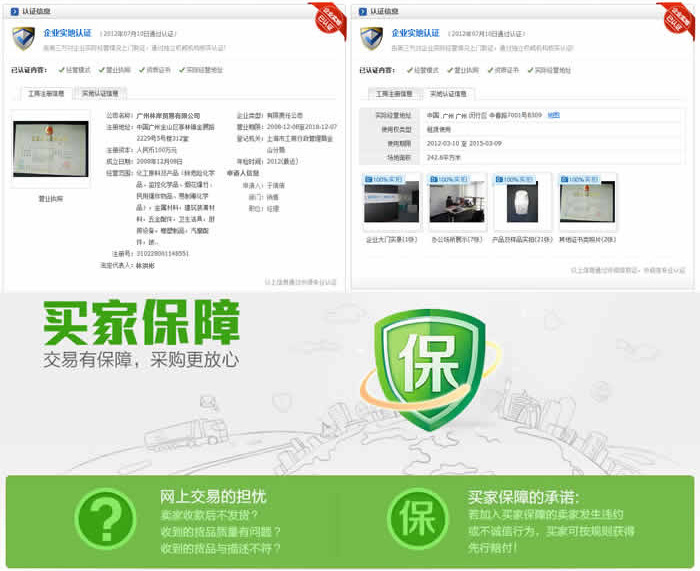Click the 经营模式 check mark in left panel
The width and height of the screenshot is (700, 571).
coord(62,70)
